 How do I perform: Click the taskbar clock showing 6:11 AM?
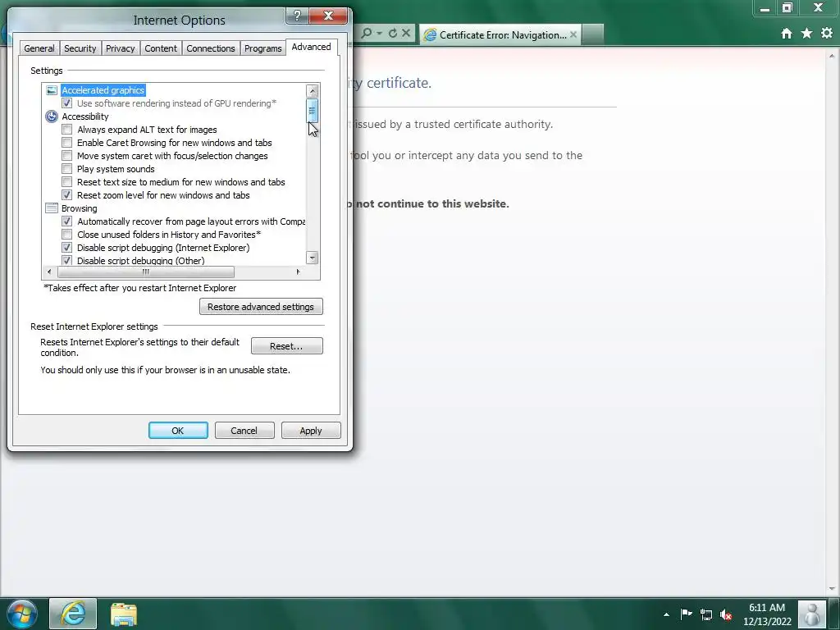click(x=767, y=614)
